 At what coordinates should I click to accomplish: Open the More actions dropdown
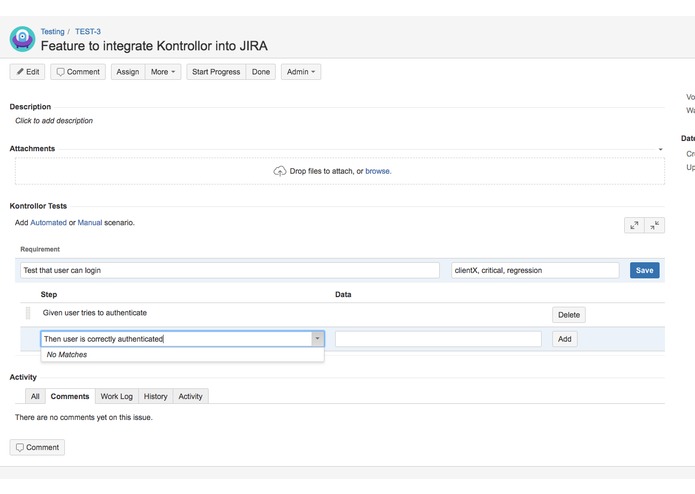click(163, 72)
